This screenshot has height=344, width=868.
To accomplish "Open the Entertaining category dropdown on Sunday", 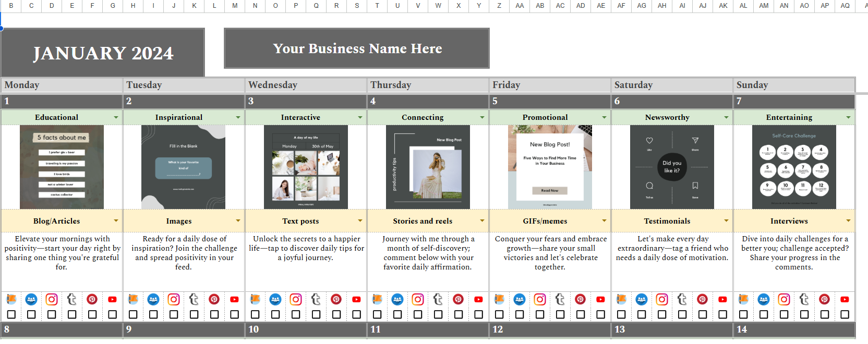I will (x=848, y=117).
